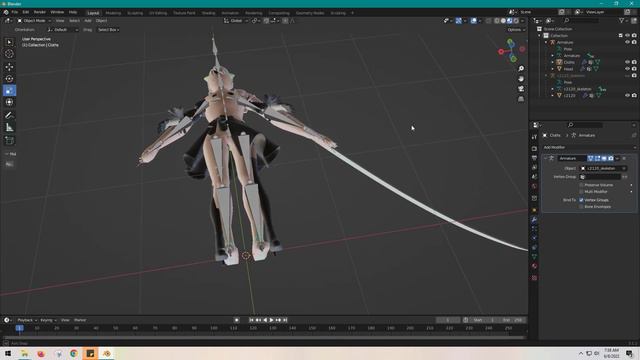This screenshot has height=360, width=640.
Task: Switch orthographic/perspective view grid icon
Action: (x=521, y=99)
